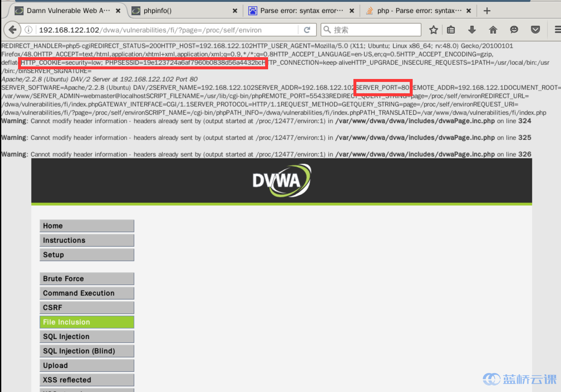The height and width of the screenshot is (392, 561).
Task: Open the Setup menu item
Action: (87, 255)
